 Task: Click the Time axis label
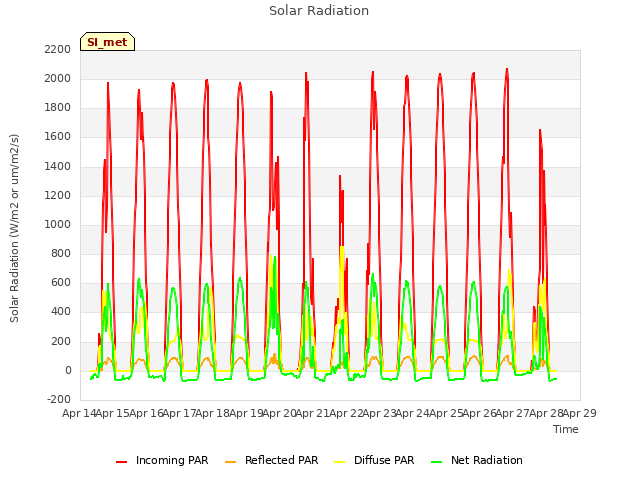pyautogui.click(x=566, y=429)
